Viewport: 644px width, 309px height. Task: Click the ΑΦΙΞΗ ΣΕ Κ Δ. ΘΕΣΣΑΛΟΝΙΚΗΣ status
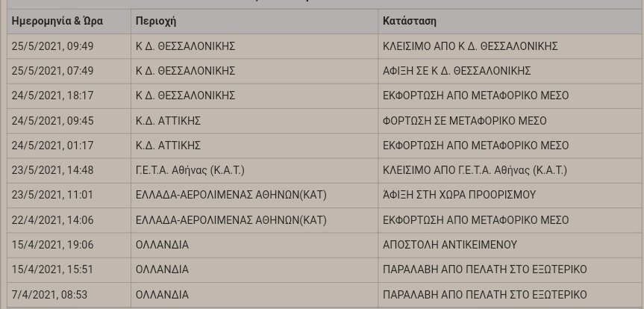coord(457,71)
